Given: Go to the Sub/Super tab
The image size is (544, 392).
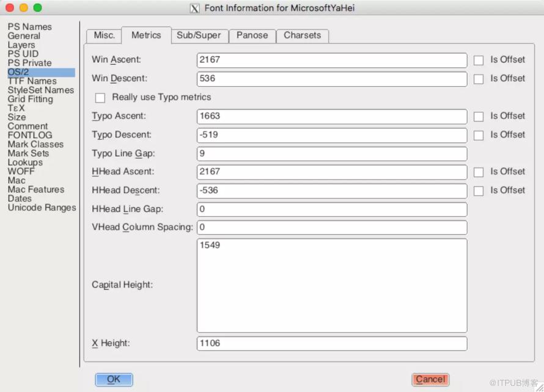Looking at the screenshot, I should pos(199,35).
